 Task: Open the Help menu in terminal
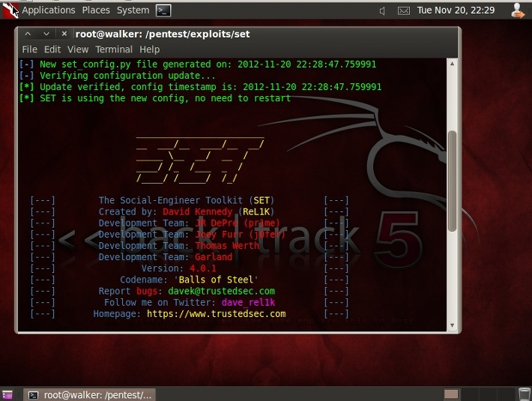click(x=149, y=49)
